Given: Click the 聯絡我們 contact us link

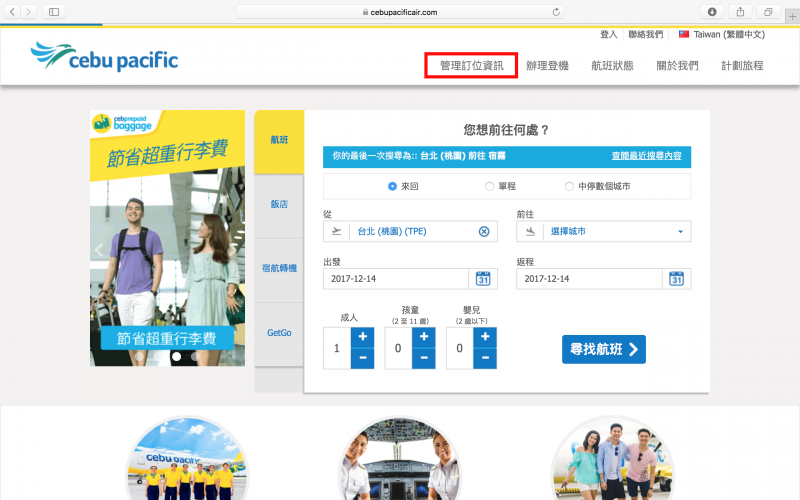Looking at the screenshot, I should click(645, 34).
